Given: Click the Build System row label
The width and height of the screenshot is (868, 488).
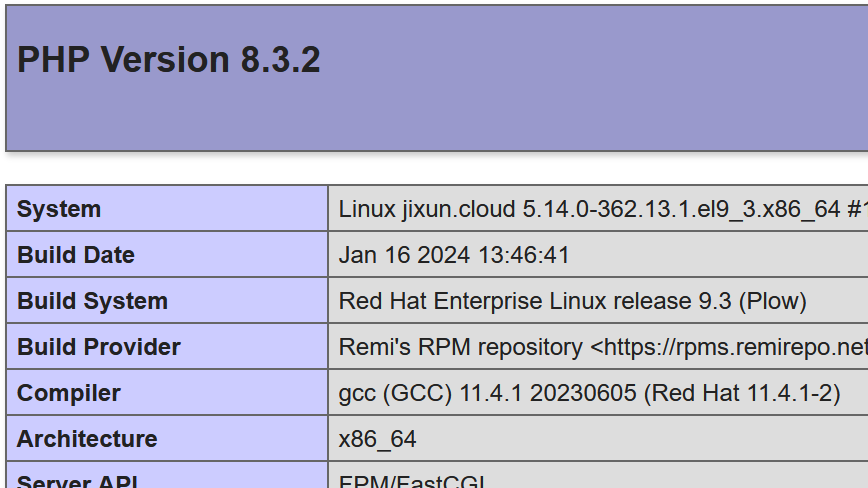Looking at the screenshot, I should pyautogui.click(x=92, y=301).
